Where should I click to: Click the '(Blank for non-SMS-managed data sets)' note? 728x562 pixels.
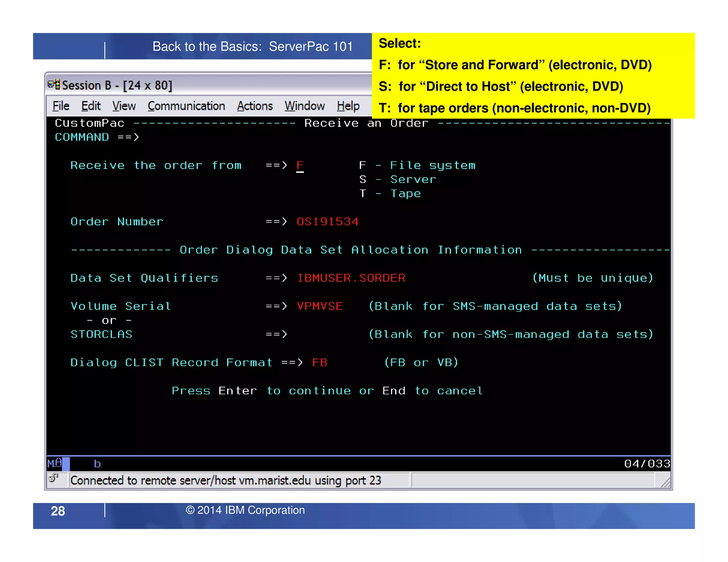tap(511, 334)
